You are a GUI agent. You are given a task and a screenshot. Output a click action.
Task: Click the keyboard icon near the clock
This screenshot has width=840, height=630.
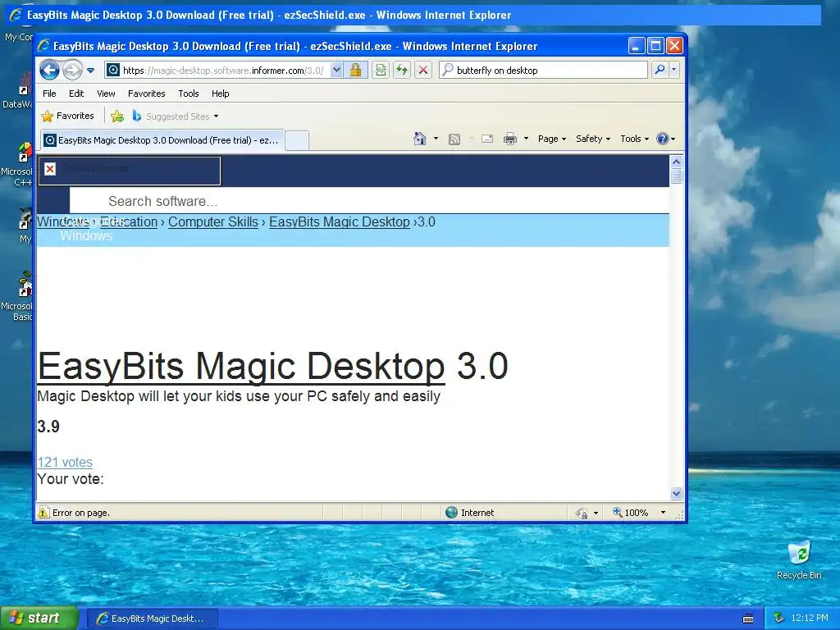pyautogui.click(x=748, y=619)
